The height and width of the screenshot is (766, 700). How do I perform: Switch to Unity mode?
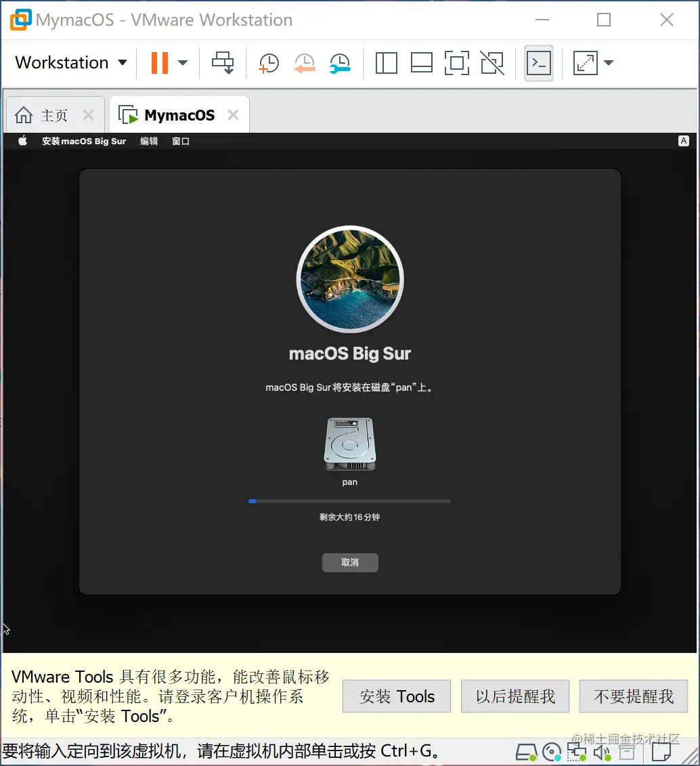click(x=492, y=63)
